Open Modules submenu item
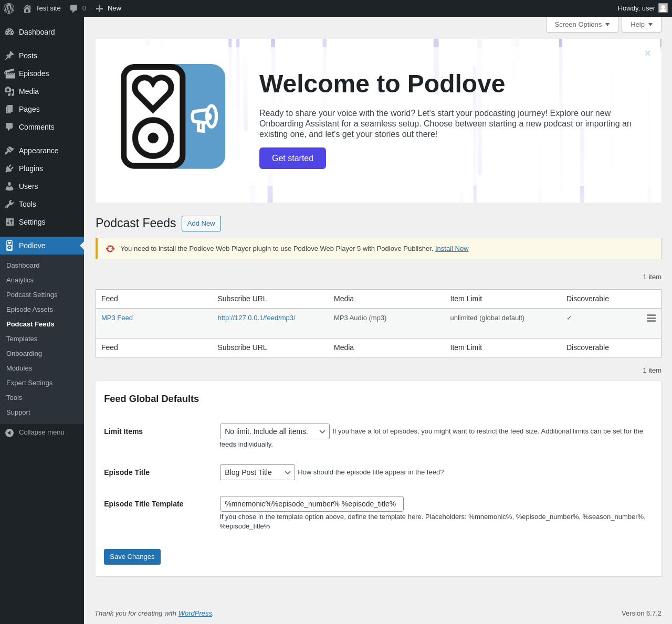The image size is (672, 624). (19, 368)
